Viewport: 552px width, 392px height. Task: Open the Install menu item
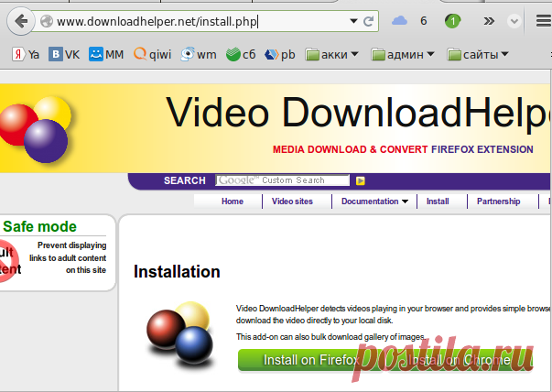(x=438, y=201)
